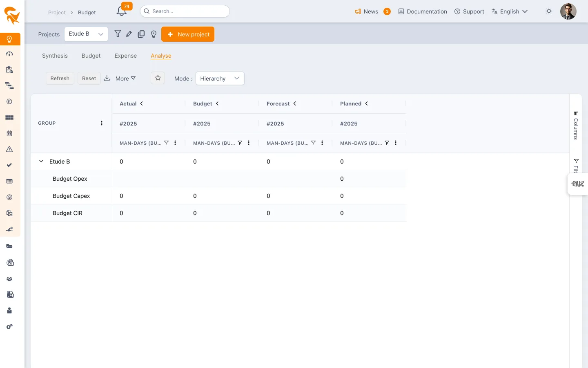Click the star favorite button
This screenshot has height=368, width=588.
point(158,78)
